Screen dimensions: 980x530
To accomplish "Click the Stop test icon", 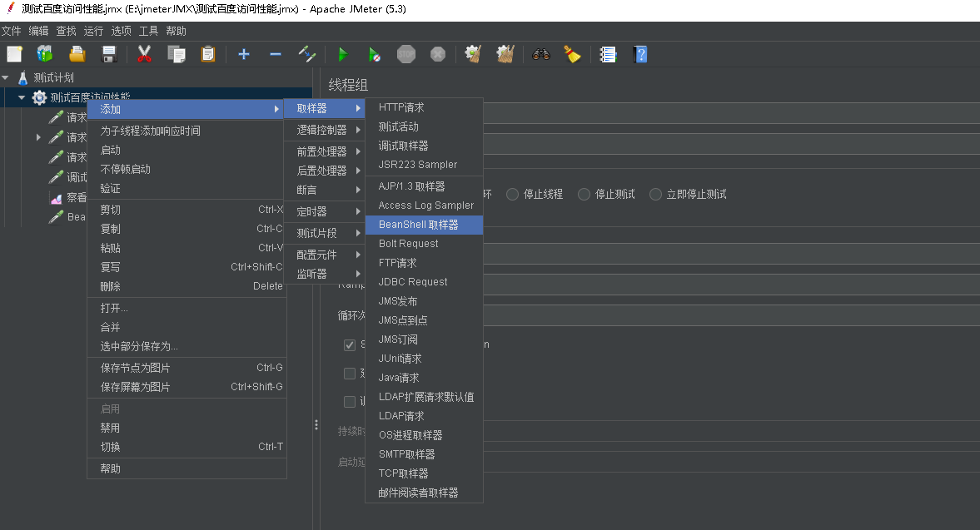I will coord(406,54).
